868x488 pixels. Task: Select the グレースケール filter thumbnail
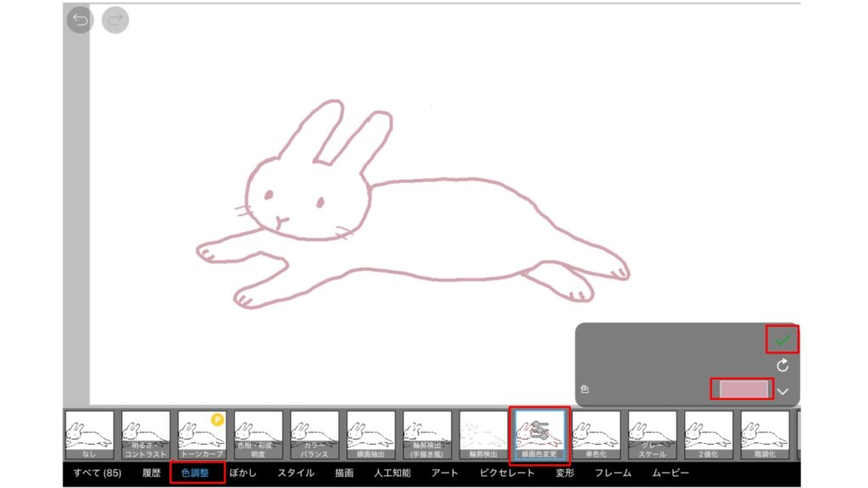tap(652, 435)
